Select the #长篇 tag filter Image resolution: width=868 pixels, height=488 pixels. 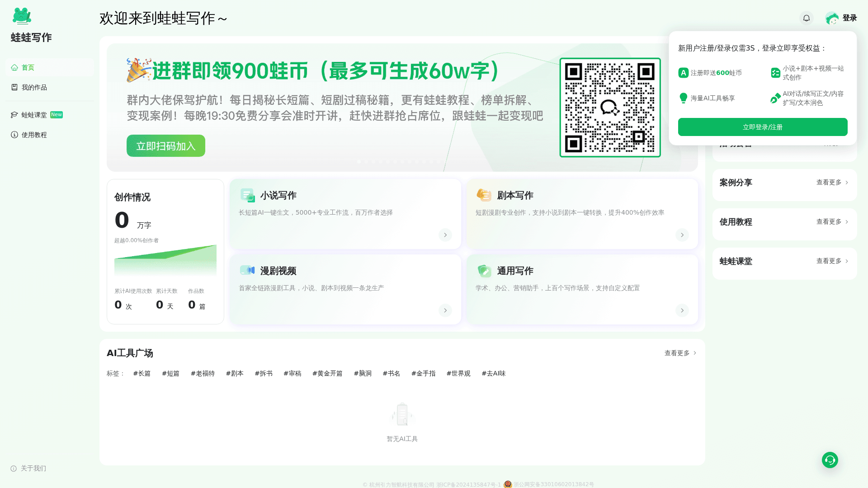(x=142, y=373)
